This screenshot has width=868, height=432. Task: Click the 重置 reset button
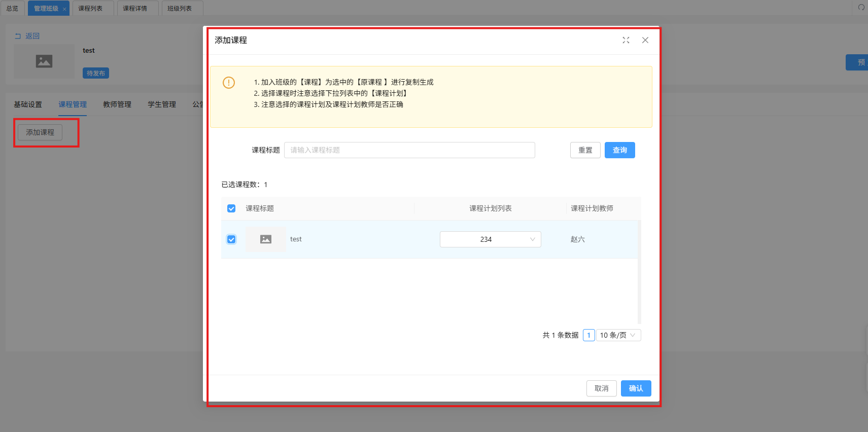click(x=585, y=150)
